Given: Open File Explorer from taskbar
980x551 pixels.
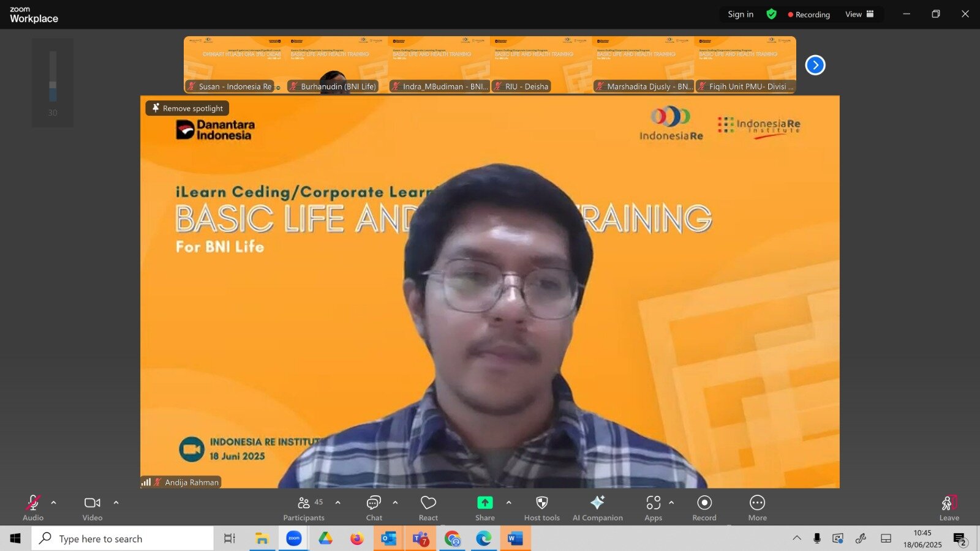Looking at the screenshot, I should [x=262, y=539].
